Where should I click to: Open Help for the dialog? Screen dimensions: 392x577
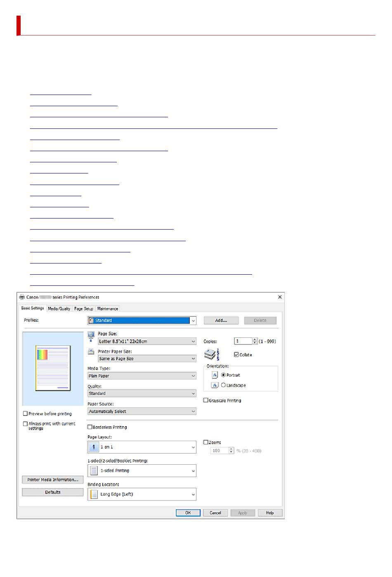[x=270, y=513]
